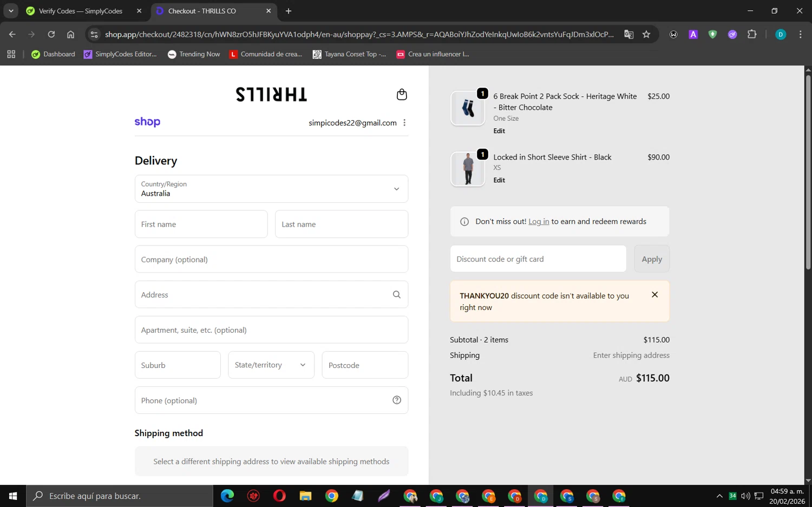This screenshot has width=812, height=507.
Task: Click the page vertical scrollbar
Action: pyautogui.click(x=808, y=172)
